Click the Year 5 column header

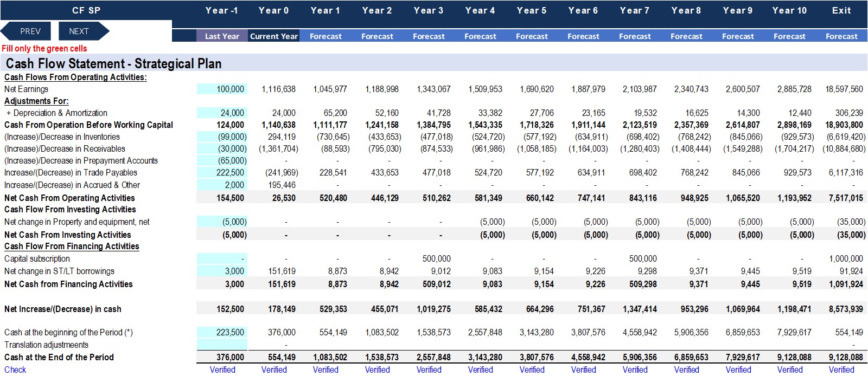532,10
